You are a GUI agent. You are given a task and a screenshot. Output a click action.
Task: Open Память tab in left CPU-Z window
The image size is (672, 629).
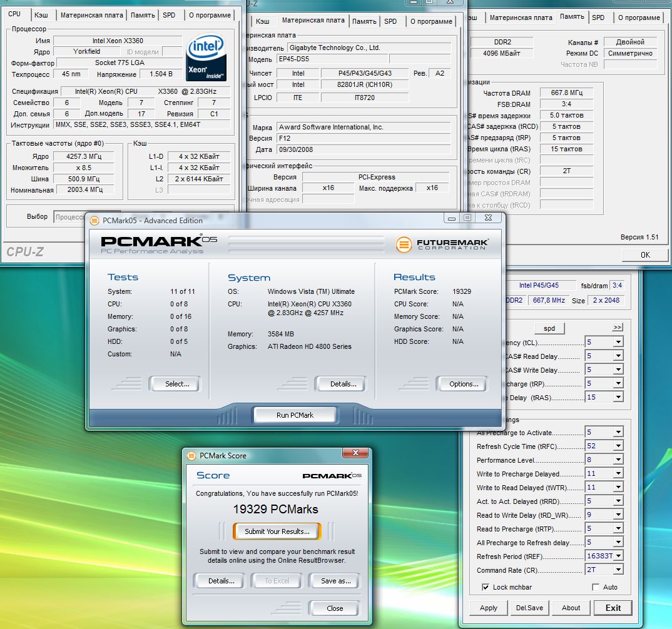coord(143,15)
